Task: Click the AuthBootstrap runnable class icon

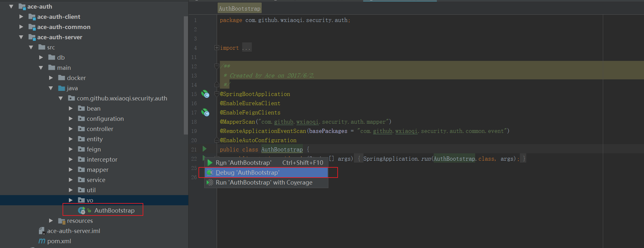Action: [x=82, y=210]
